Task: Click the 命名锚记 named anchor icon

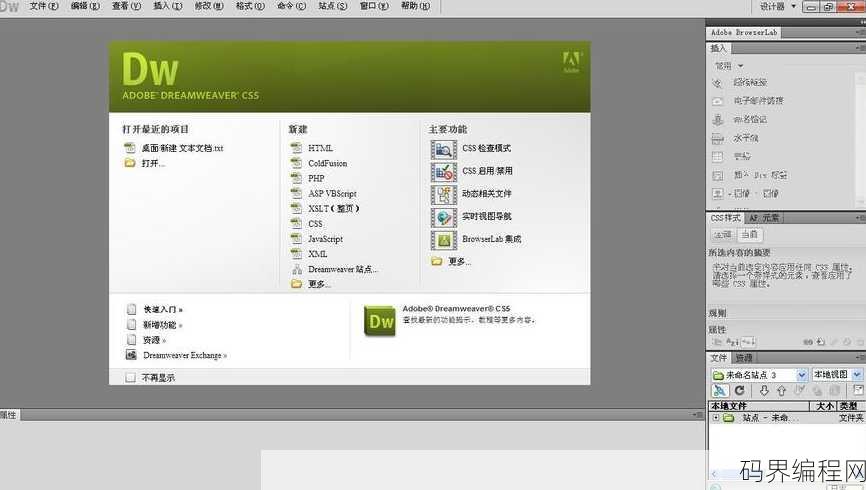Action: point(717,119)
